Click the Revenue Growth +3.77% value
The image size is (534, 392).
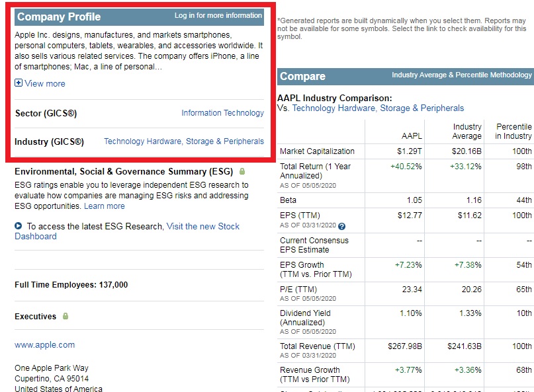coord(408,370)
